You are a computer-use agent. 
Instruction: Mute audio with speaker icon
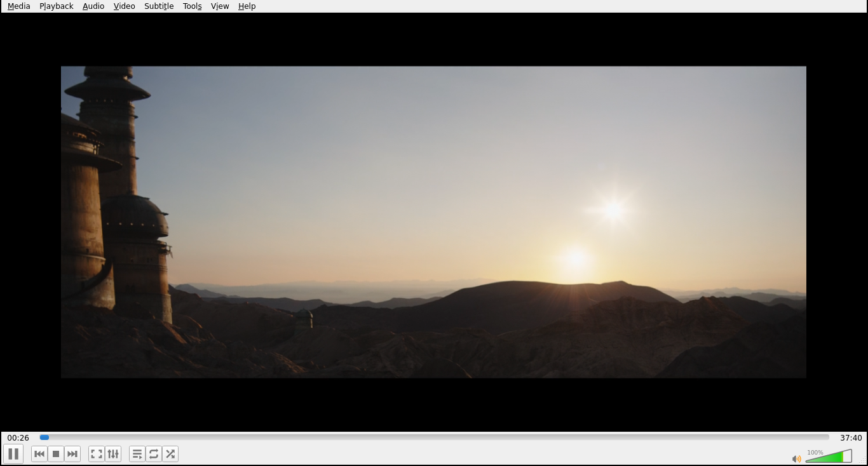(x=796, y=458)
